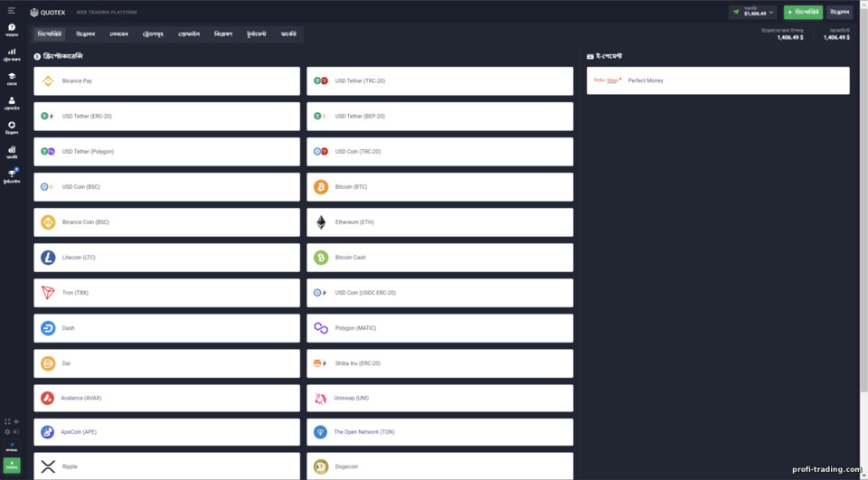This screenshot has width=868, height=480.
Task: Click The Open Network (TON) icon
Action: 320,432
